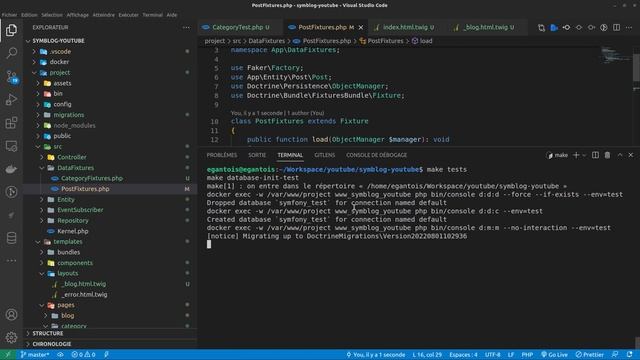This screenshot has height=360, width=640.
Task: Click the compare changes icon in editor toolbar
Action: pyautogui.click(x=541, y=28)
